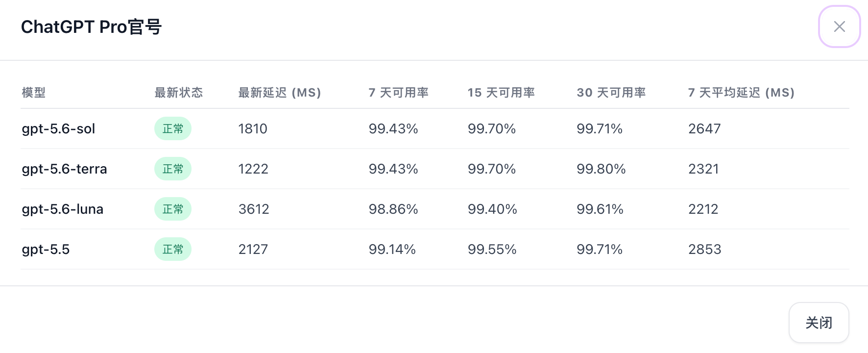Screen dimensions: 868x353
Task: Click the 关闭 button
Action: point(819,323)
